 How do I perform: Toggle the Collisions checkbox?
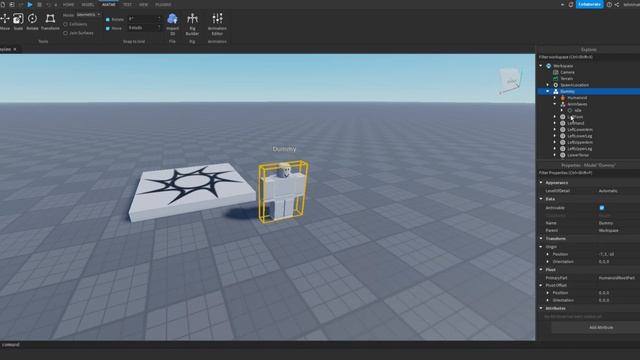(65, 24)
